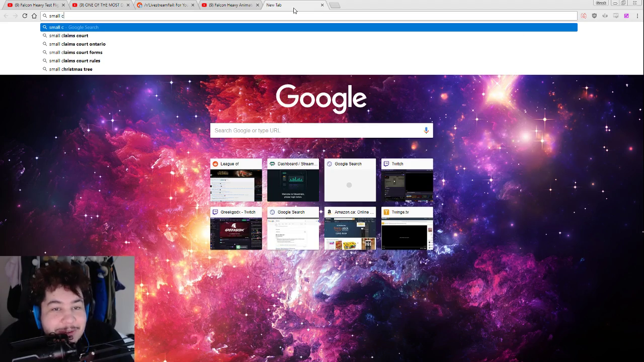Open the Dashboard / Streamlabs thumbnail
Image resolution: width=644 pixels, height=362 pixels.
293,180
